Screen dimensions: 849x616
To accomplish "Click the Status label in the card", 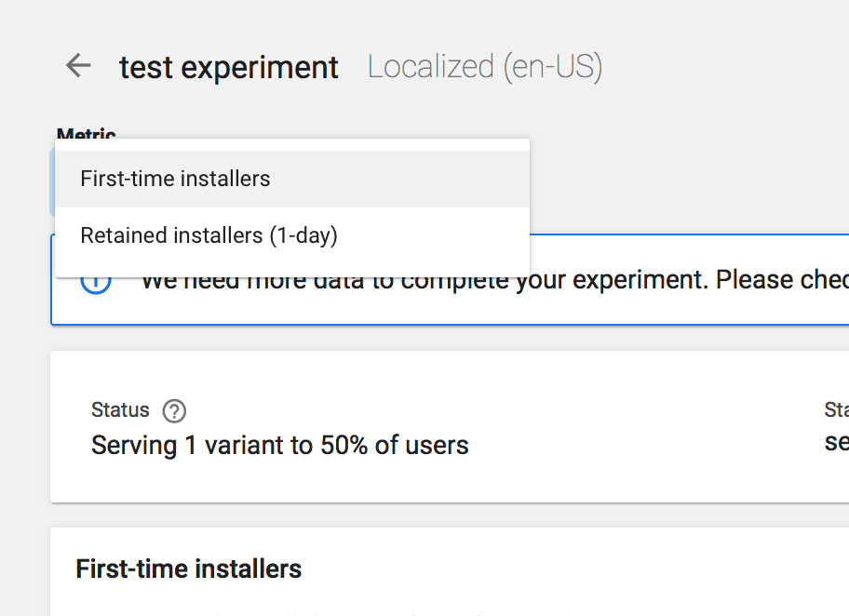I will [x=120, y=410].
